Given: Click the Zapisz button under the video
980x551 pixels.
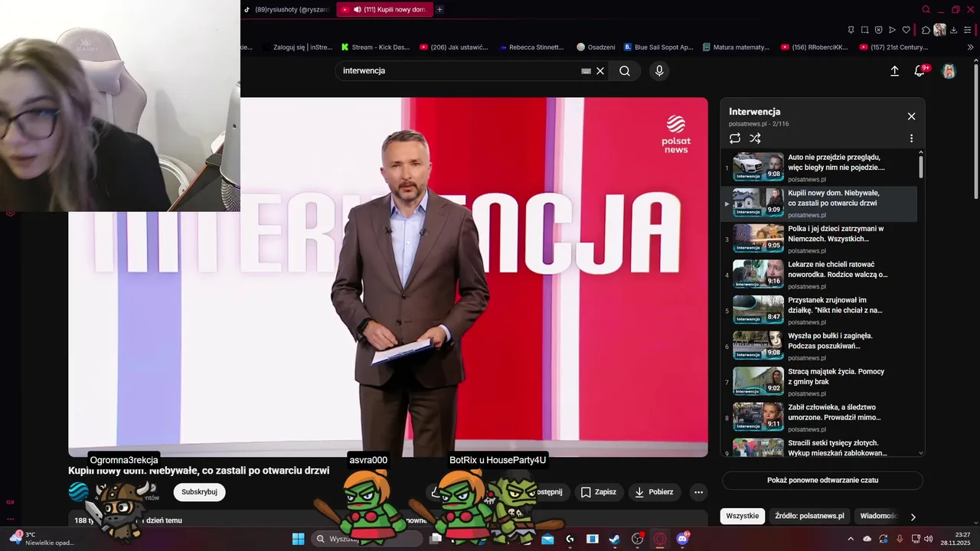Looking at the screenshot, I should (x=599, y=492).
